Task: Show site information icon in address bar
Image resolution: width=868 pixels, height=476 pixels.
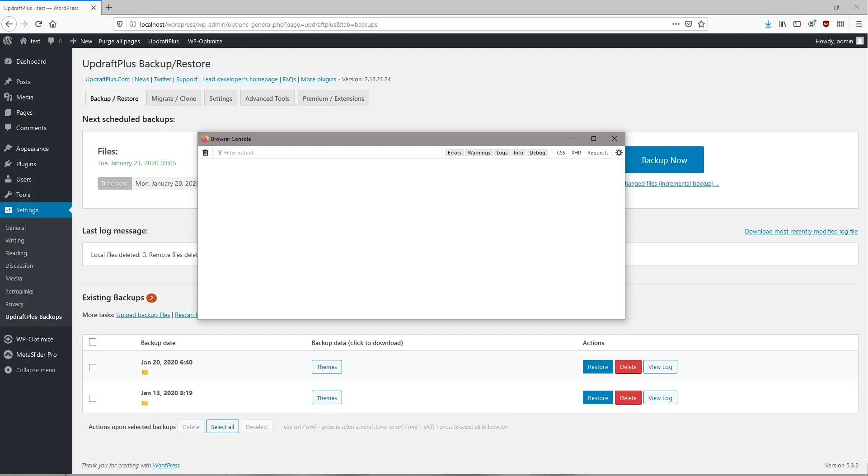Action: tap(133, 24)
